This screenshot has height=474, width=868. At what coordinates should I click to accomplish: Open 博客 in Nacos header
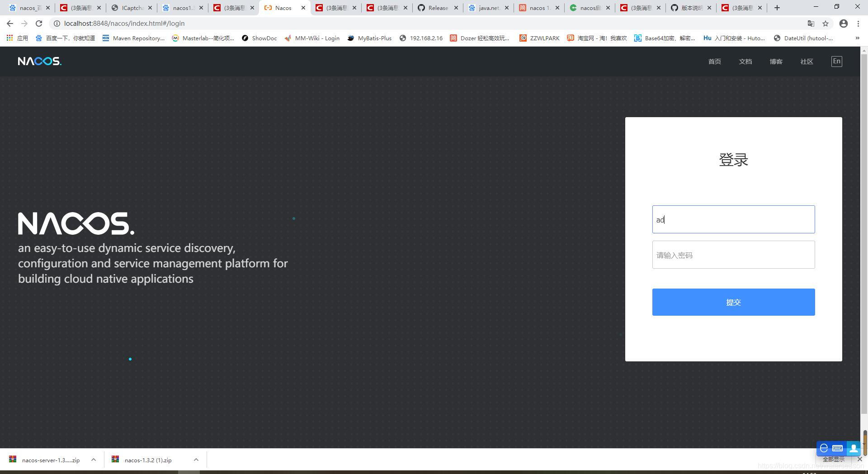click(776, 62)
